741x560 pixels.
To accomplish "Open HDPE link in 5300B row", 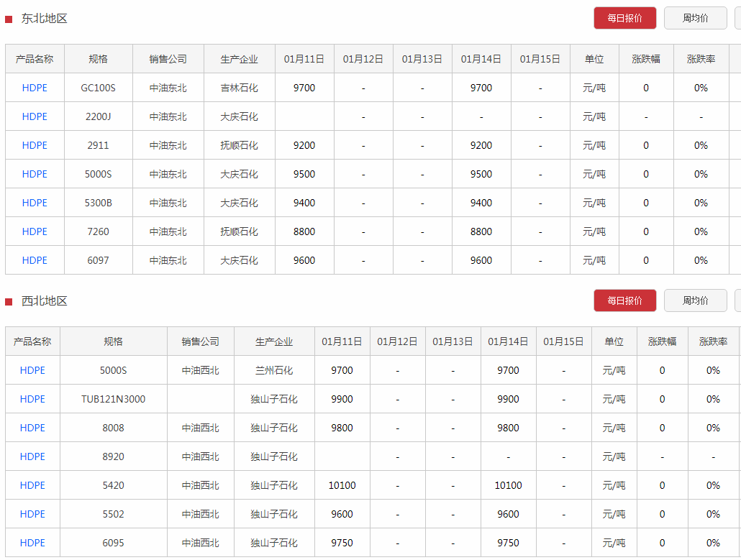I will 35,203.
